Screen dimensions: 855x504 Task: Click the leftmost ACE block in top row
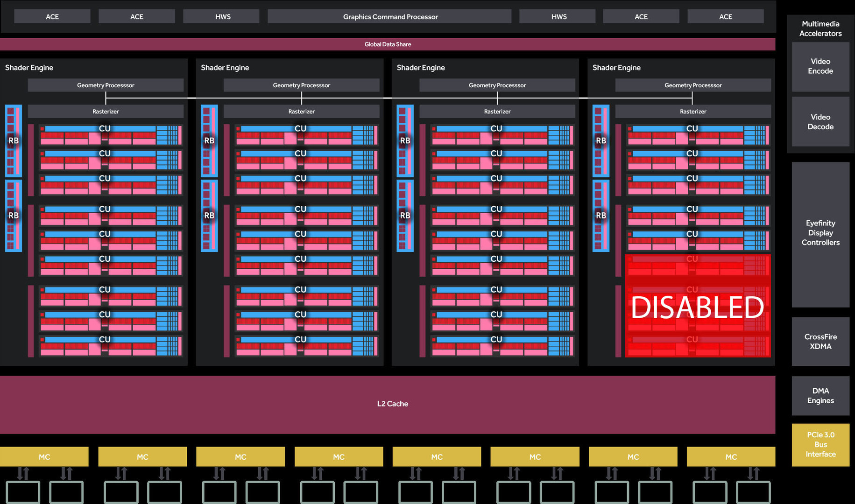point(52,17)
